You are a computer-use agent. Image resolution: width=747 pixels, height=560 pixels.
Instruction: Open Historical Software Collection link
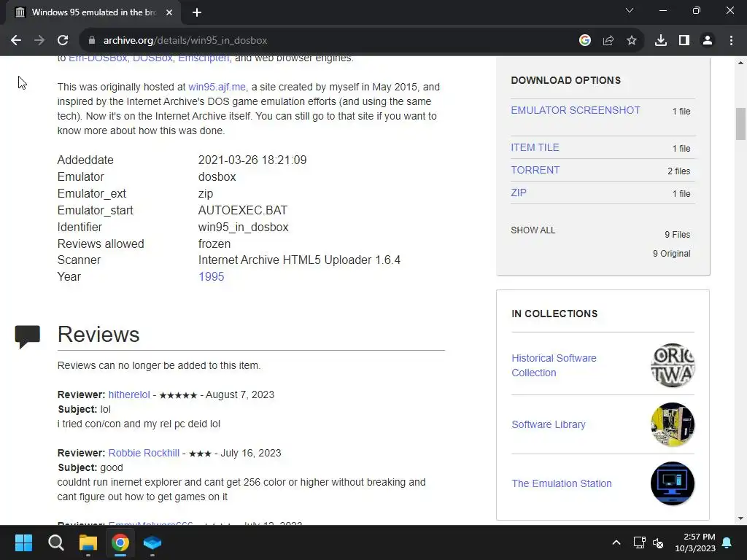tap(554, 365)
